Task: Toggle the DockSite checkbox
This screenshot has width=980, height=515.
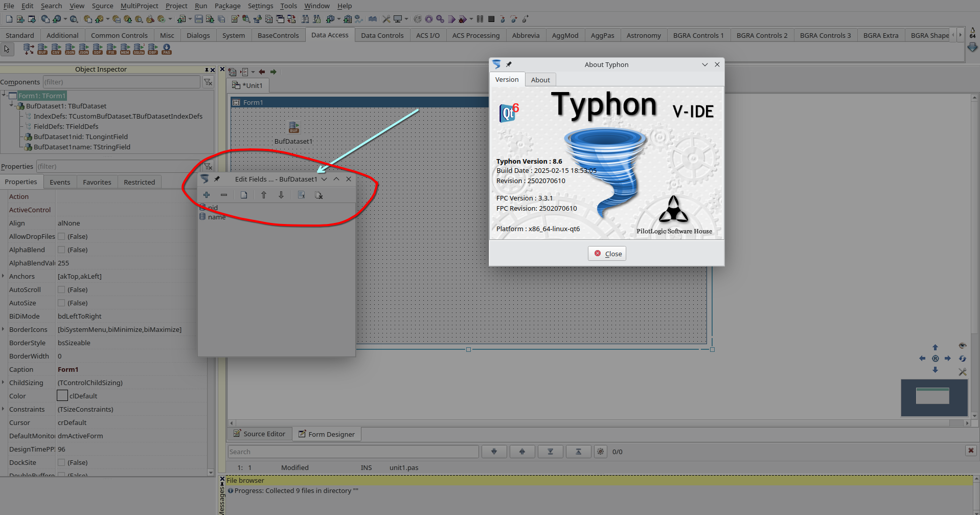Action: pos(61,462)
